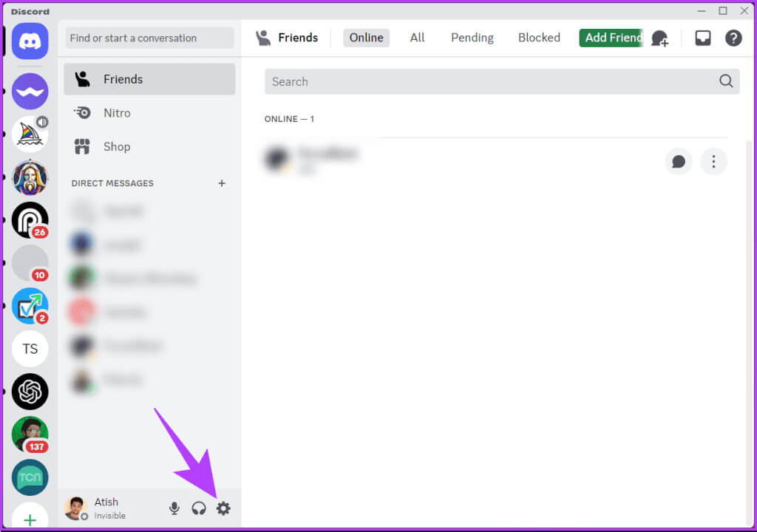This screenshot has width=757, height=532.
Task: Open the Inbox icon
Action: point(703,38)
